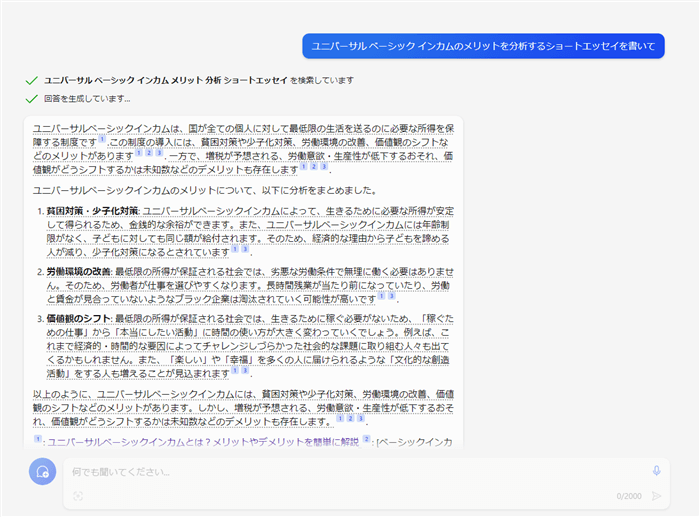700x517 pixels.
Task: Click the New topic broom icon button
Action: pyautogui.click(x=42, y=471)
